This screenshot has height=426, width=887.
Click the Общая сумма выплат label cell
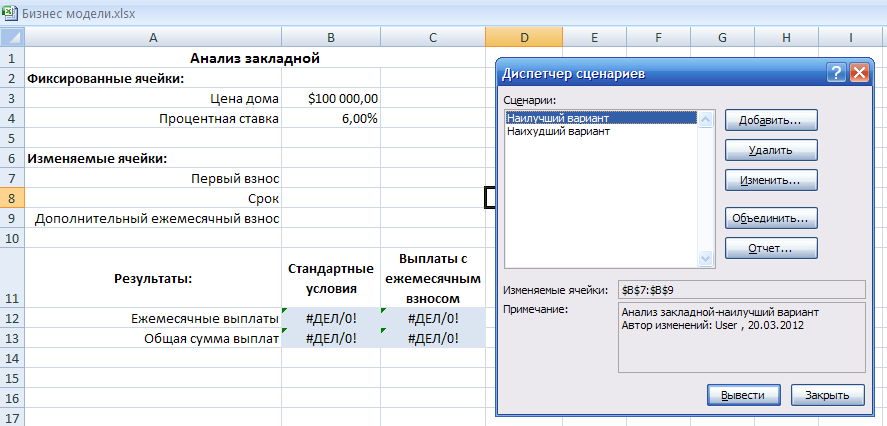pyautogui.click(x=153, y=338)
